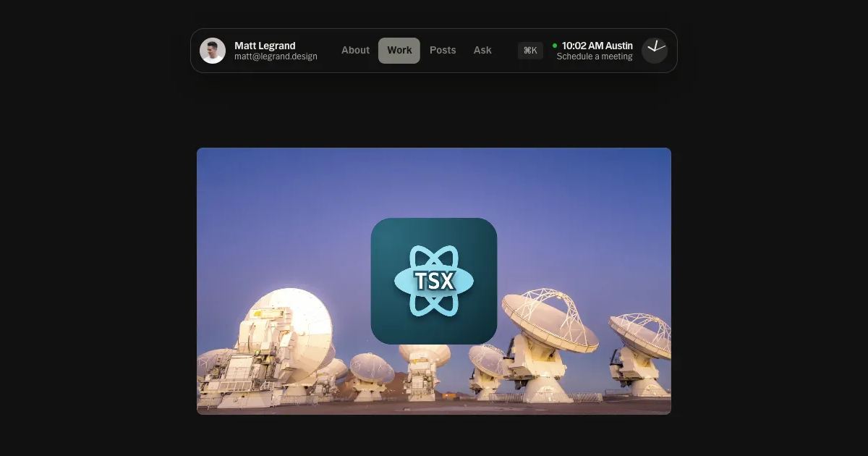Select the Work nav tab
The image size is (868, 456).
pos(399,51)
